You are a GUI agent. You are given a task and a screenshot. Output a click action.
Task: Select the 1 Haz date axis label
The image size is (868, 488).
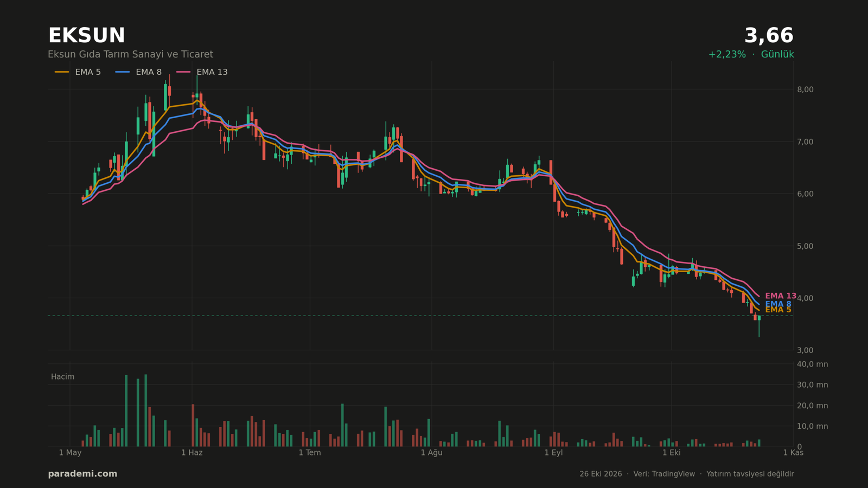click(192, 453)
